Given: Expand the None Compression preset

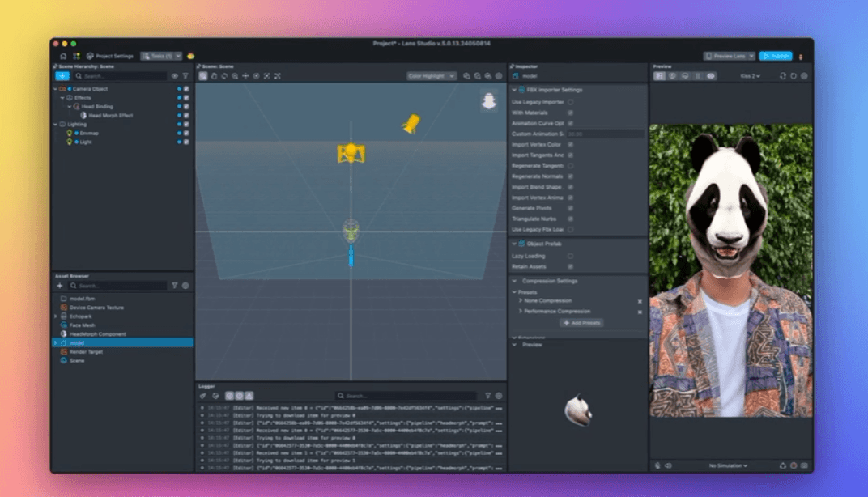Looking at the screenshot, I should click(521, 300).
